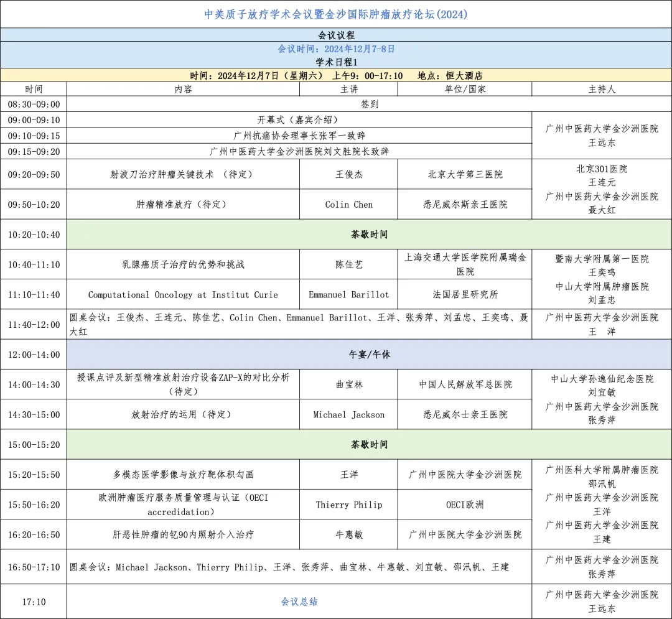Click speaker Thierry Philip cell

tap(349, 505)
